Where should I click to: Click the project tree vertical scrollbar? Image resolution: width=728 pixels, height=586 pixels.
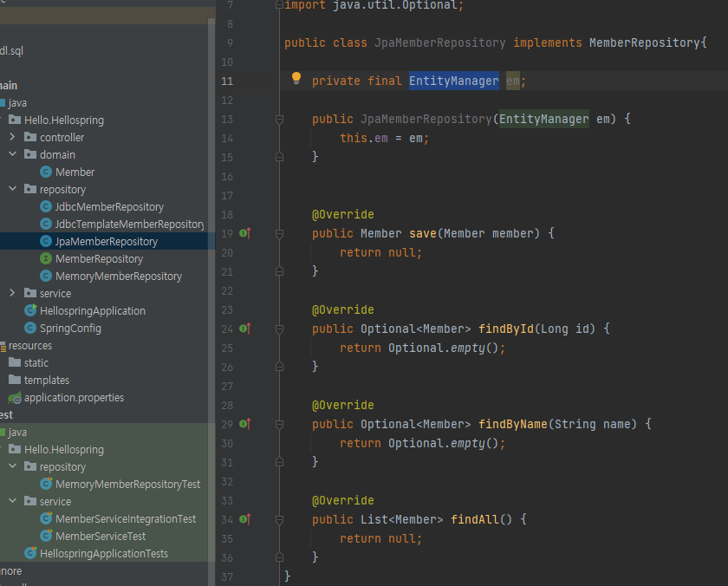click(x=211, y=302)
